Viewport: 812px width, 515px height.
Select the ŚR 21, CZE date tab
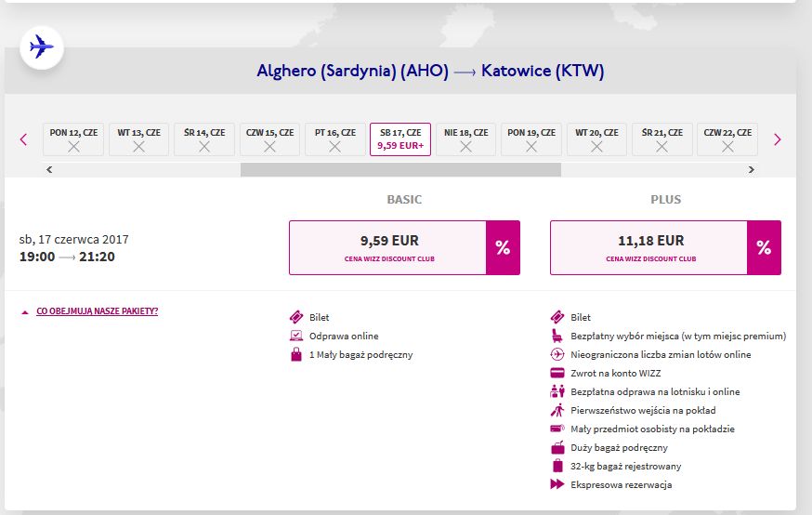click(661, 139)
